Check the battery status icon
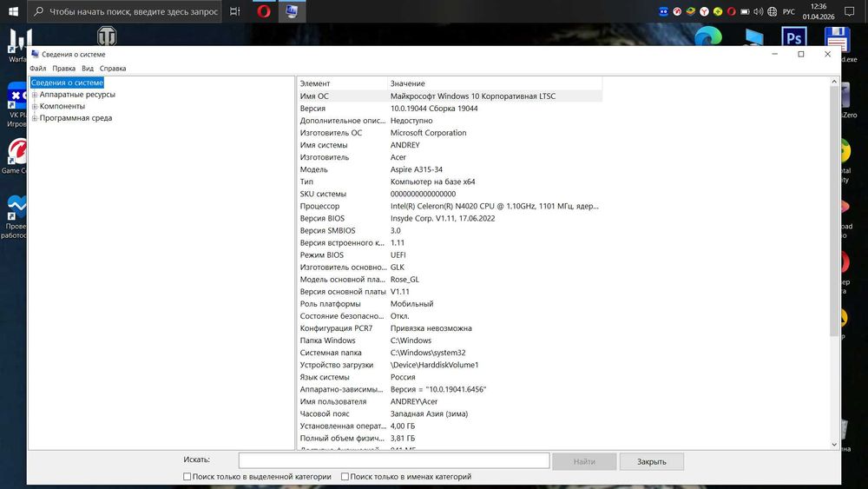 click(x=745, y=11)
